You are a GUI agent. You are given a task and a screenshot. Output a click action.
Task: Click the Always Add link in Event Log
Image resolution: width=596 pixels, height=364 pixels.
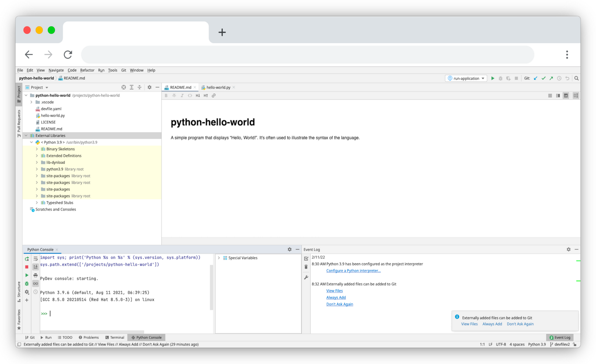coord(336,297)
